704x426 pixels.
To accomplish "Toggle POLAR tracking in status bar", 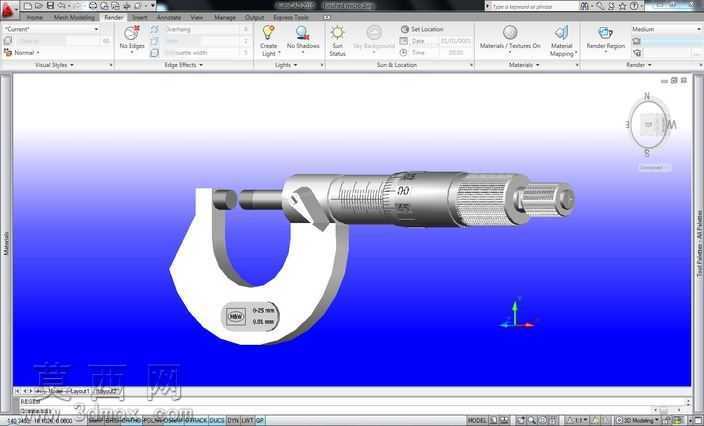I will click(151, 421).
